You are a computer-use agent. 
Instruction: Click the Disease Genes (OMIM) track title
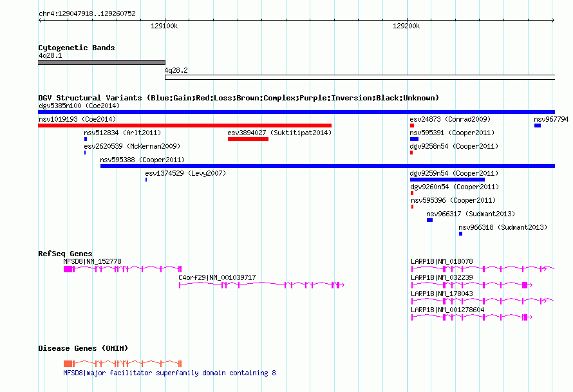[x=83, y=348]
